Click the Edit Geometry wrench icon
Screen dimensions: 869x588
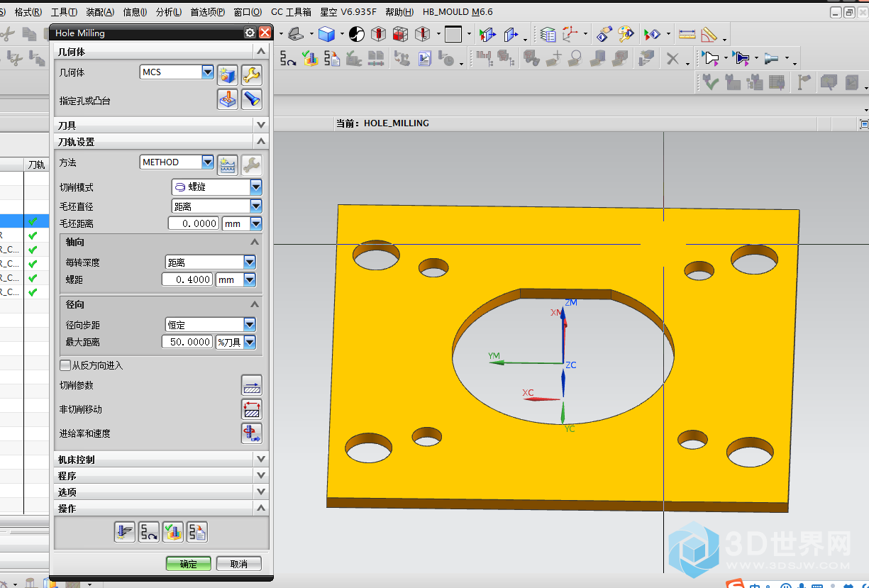click(252, 74)
